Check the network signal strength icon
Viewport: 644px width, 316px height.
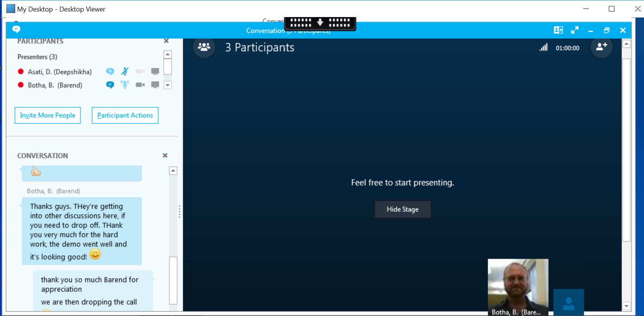(543, 47)
